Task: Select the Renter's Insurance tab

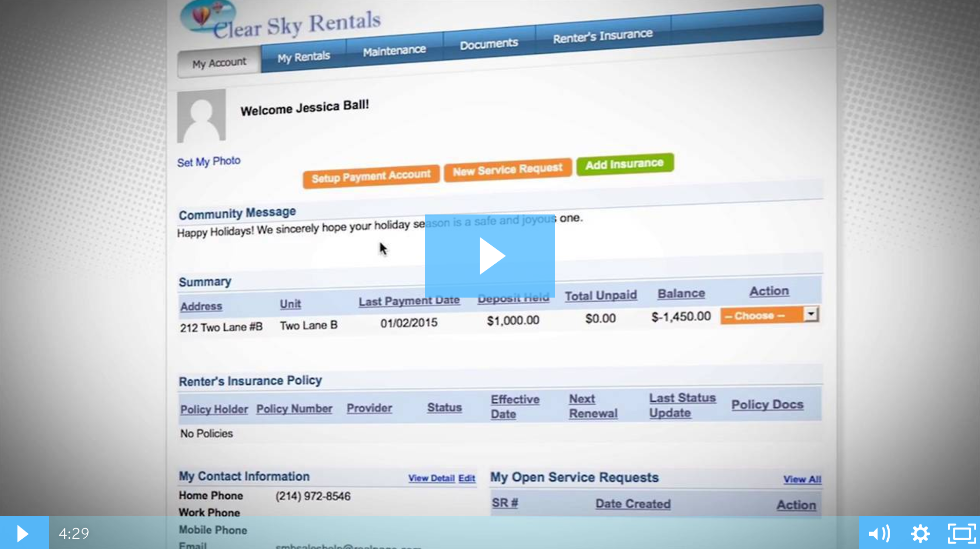Action: pos(603,36)
